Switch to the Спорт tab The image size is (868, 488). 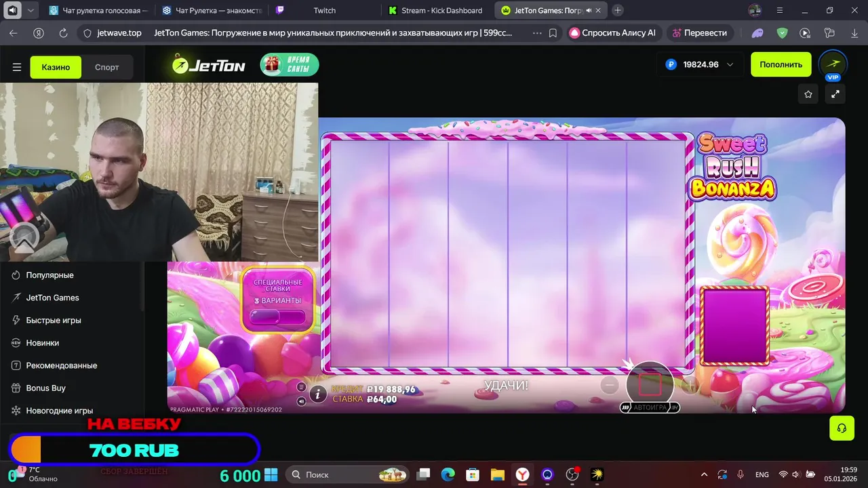point(107,67)
